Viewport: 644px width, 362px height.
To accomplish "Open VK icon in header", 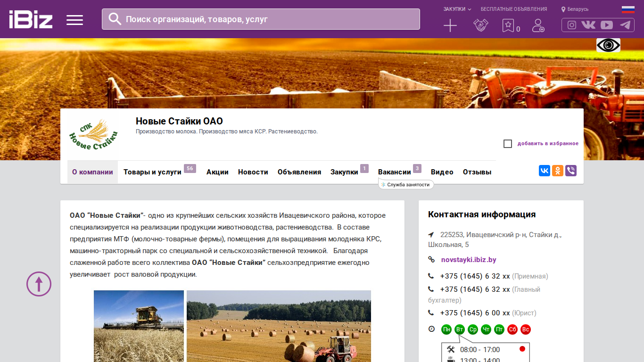I will tap(588, 25).
